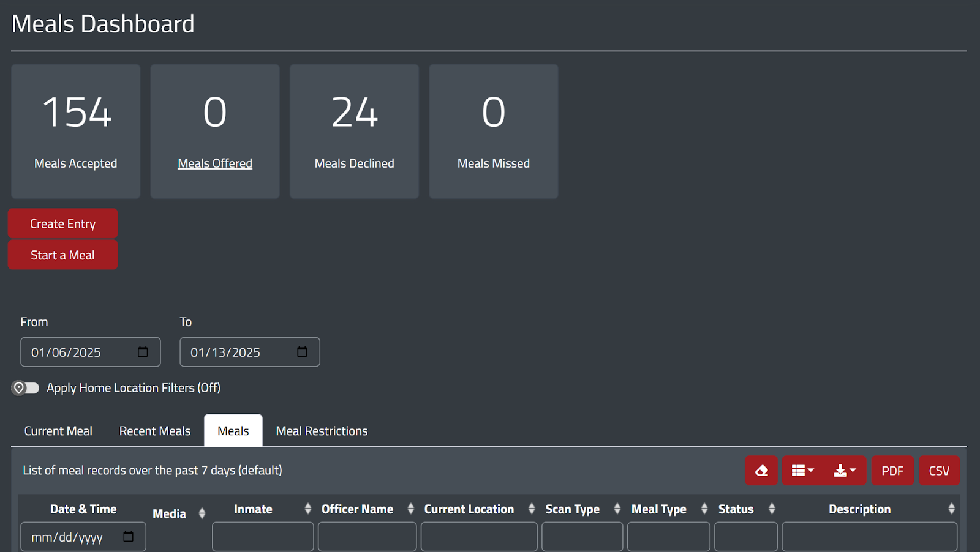The image size is (980, 552).
Task: Sort by Officer Name column arrows
Action: click(410, 509)
